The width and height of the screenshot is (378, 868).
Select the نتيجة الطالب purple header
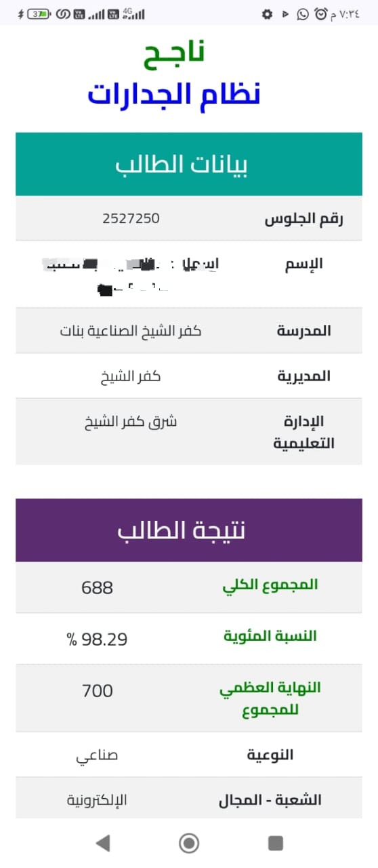pyautogui.click(x=189, y=530)
